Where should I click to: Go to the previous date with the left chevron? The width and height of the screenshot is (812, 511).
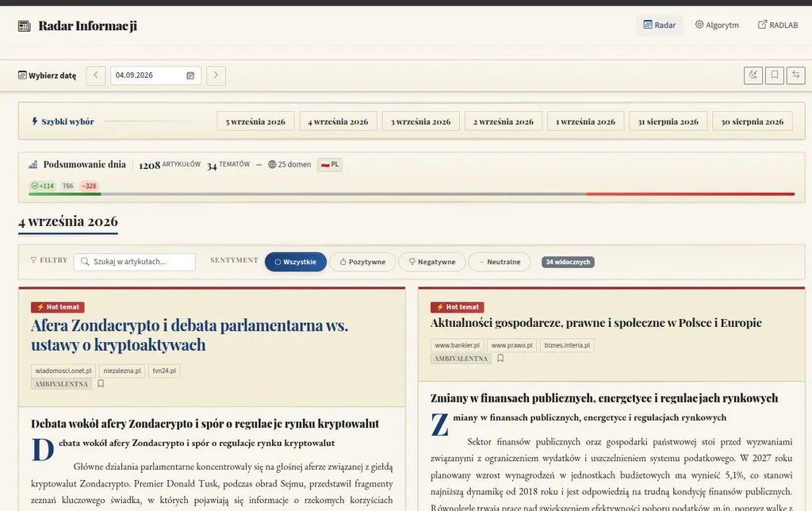point(96,75)
